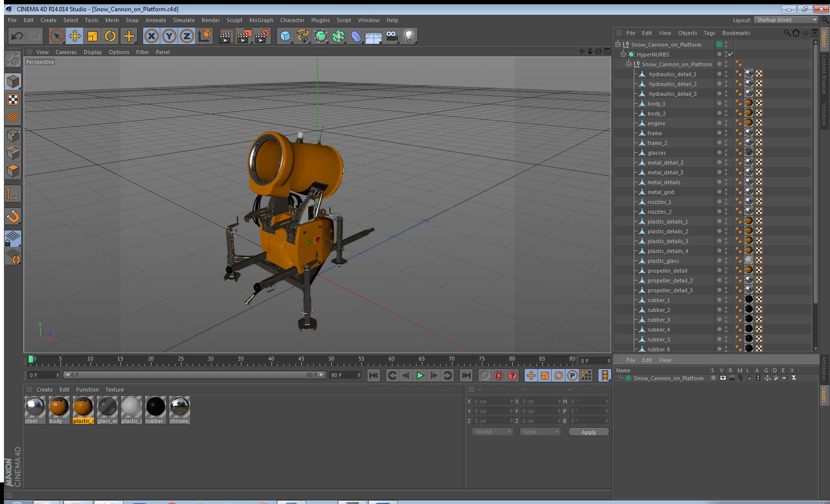Go to the end of animation

466,375
